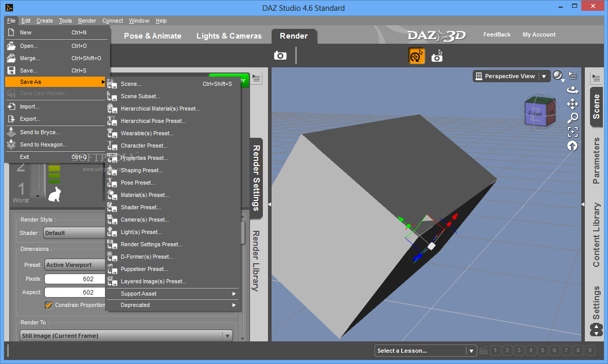The image size is (608, 364).
Task: Expand the Deprecated submenu
Action: 173,305
